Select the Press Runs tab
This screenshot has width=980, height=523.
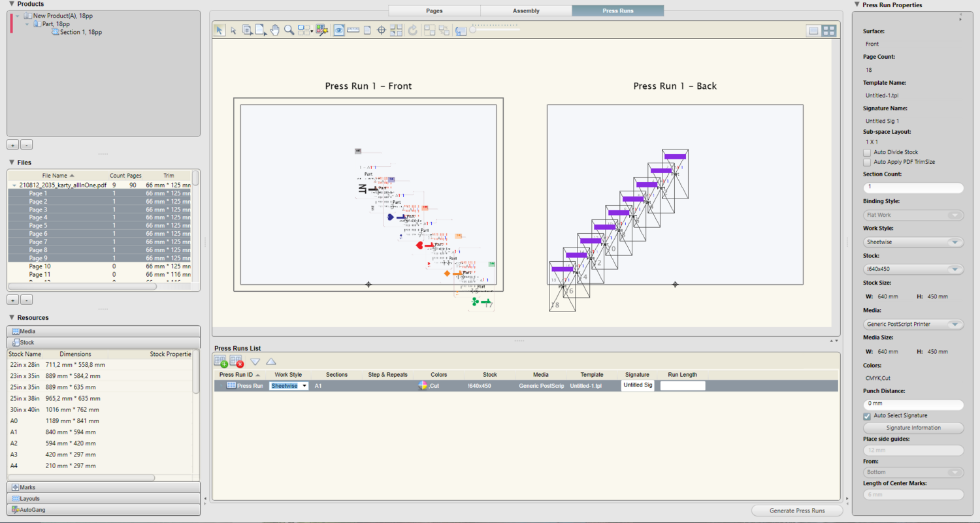(617, 10)
